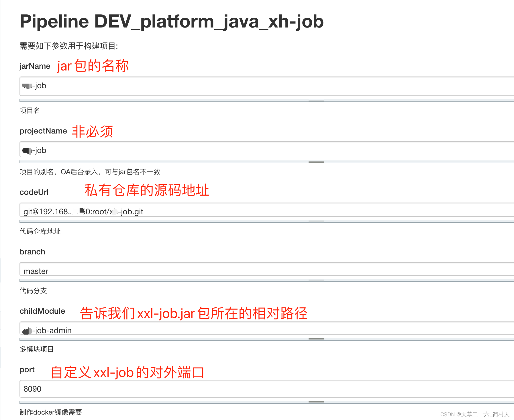
Task: Click the text 需要如下参数用于构建项目
Action: tap(69, 46)
